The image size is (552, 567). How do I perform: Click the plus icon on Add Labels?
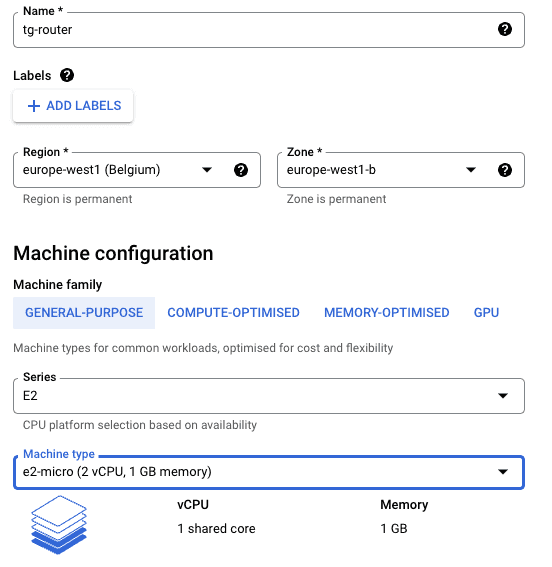coord(34,106)
